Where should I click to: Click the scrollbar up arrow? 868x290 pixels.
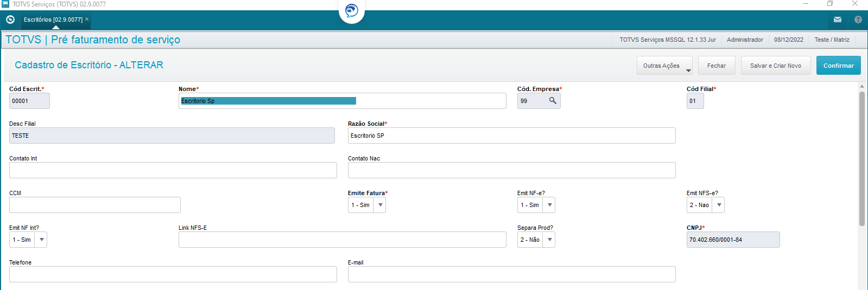862,86
